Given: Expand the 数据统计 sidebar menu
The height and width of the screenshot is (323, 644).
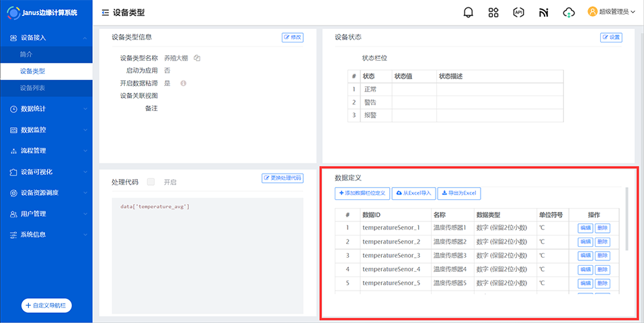Looking at the screenshot, I should pos(44,109).
